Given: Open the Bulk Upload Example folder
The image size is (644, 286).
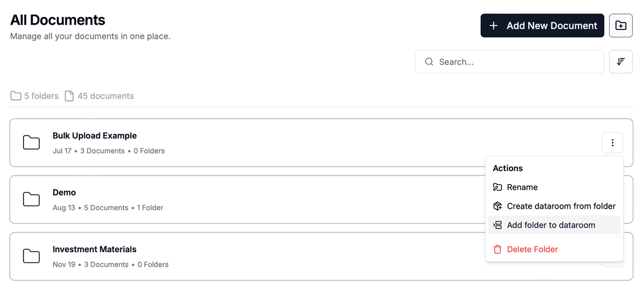Looking at the screenshot, I should (x=94, y=136).
